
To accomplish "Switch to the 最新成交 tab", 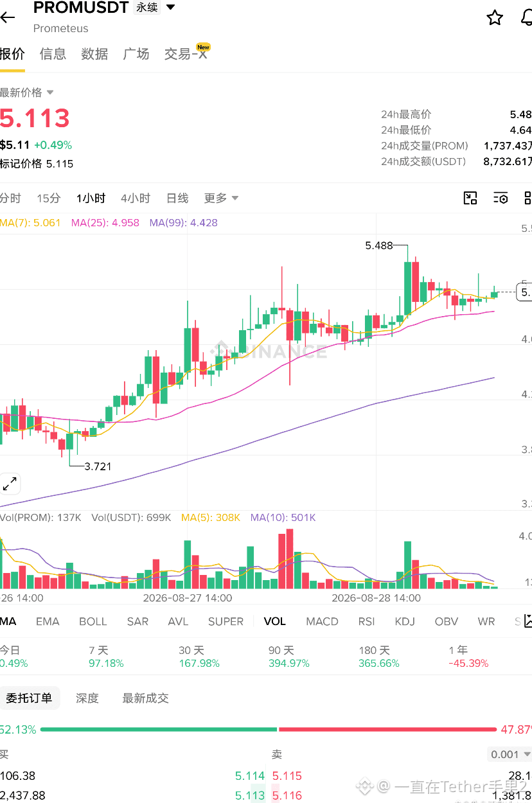I will click(146, 698).
